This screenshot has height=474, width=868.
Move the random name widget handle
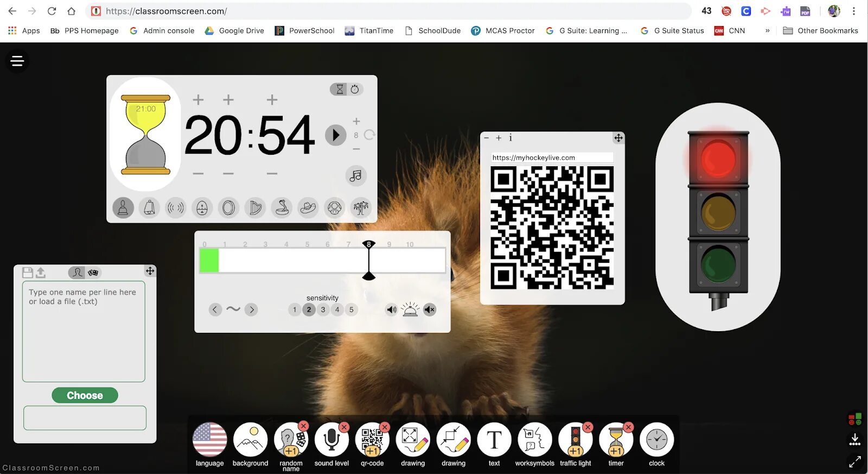(150, 270)
